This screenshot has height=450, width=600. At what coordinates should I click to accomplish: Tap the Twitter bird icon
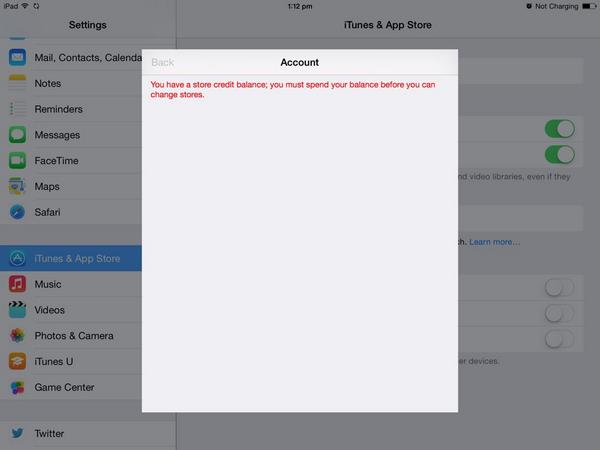coord(17,433)
